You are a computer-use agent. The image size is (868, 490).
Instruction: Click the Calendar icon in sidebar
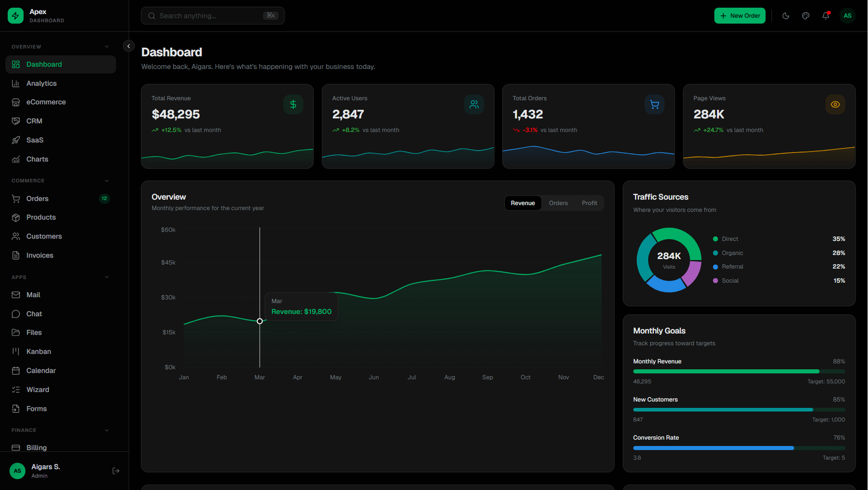click(16, 370)
